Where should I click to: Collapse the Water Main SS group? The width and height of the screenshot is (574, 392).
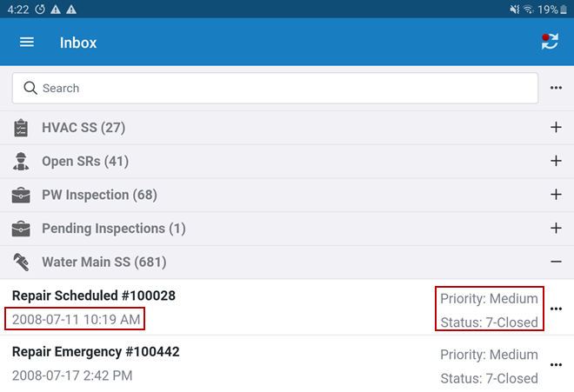click(x=556, y=262)
